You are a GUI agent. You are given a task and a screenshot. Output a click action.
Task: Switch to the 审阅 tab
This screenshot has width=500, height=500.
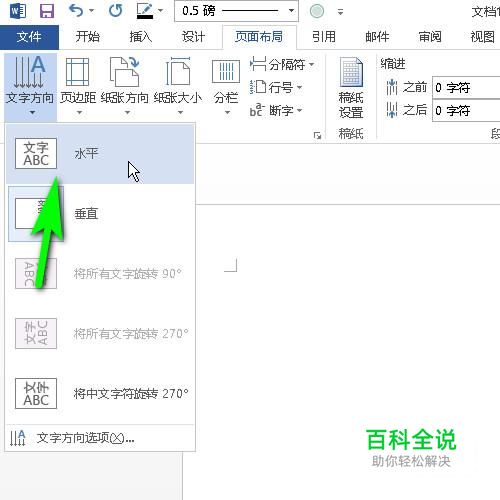pyautogui.click(x=430, y=37)
